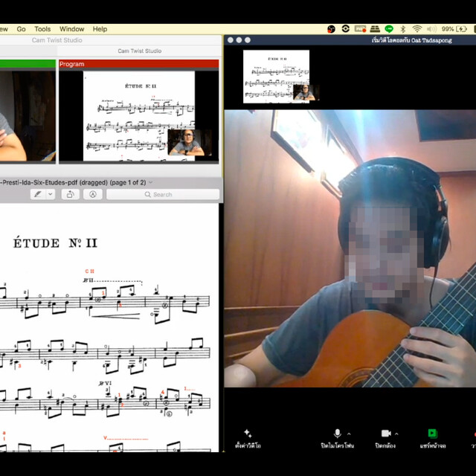Click the keyboard-like menu bar icon

coord(375,29)
